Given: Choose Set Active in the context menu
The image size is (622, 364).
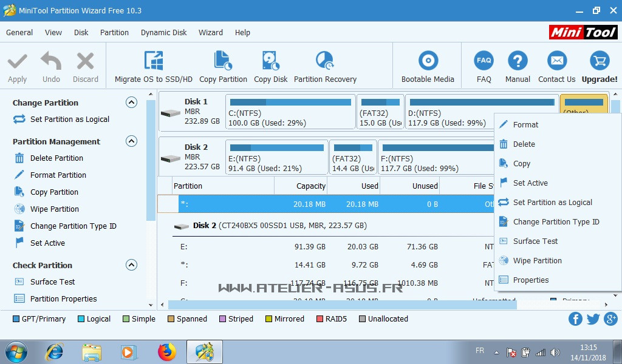Looking at the screenshot, I should click(558, 183).
